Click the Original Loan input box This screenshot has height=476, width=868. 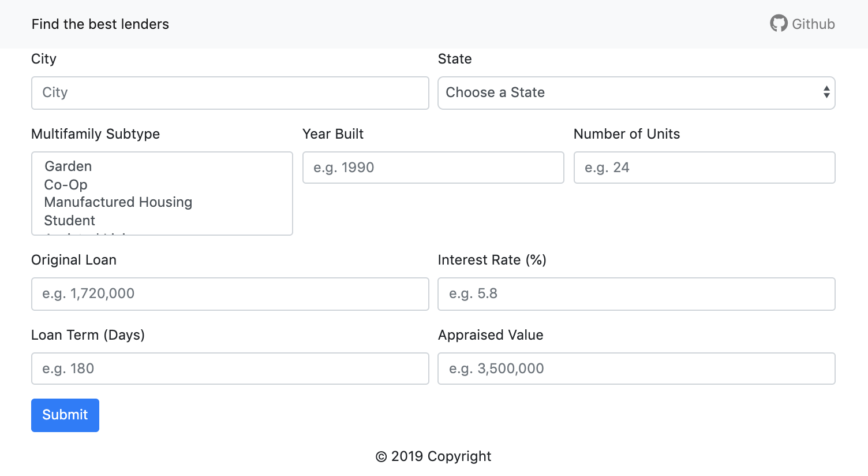pos(230,294)
